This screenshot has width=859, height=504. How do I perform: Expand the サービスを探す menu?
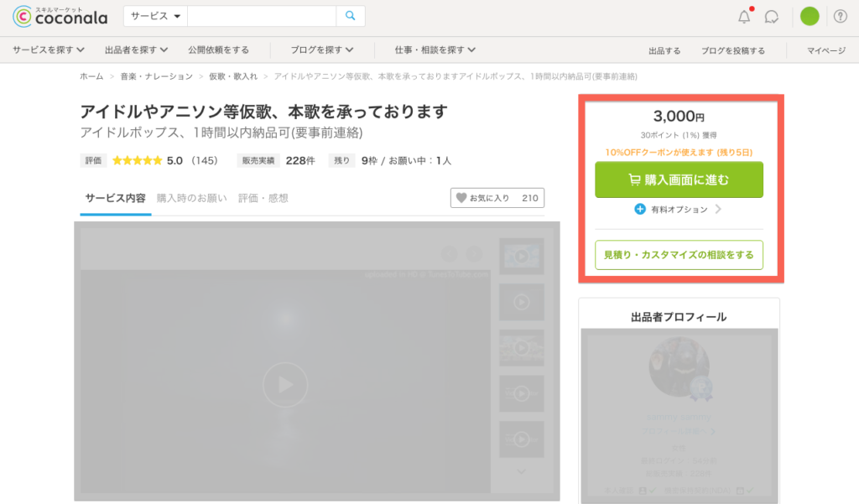pos(48,50)
